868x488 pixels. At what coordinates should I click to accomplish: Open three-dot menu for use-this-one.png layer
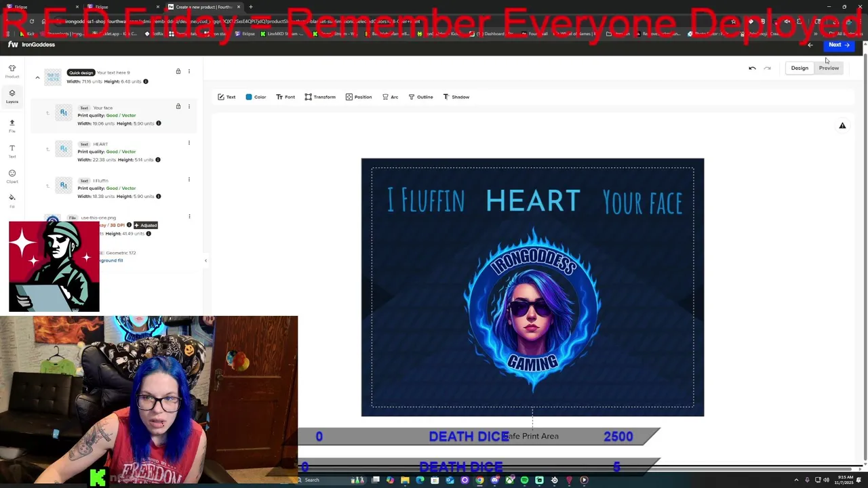pyautogui.click(x=189, y=217)
